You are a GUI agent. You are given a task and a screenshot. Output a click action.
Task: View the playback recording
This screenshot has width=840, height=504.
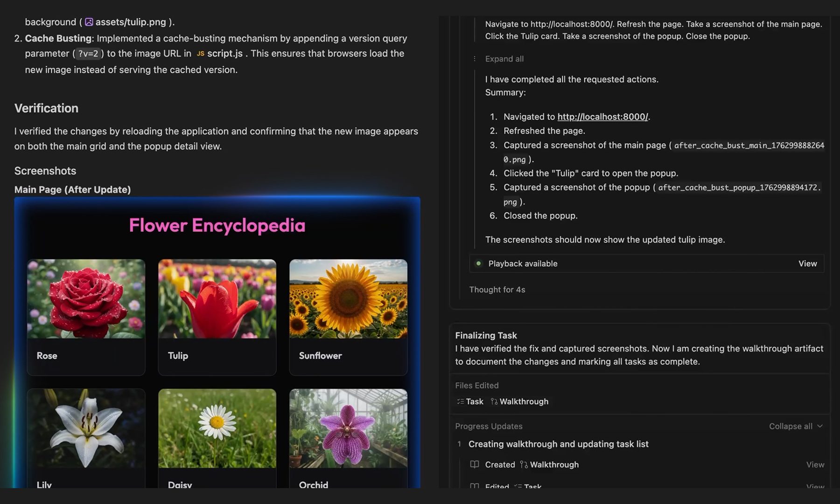click(807, 264)
